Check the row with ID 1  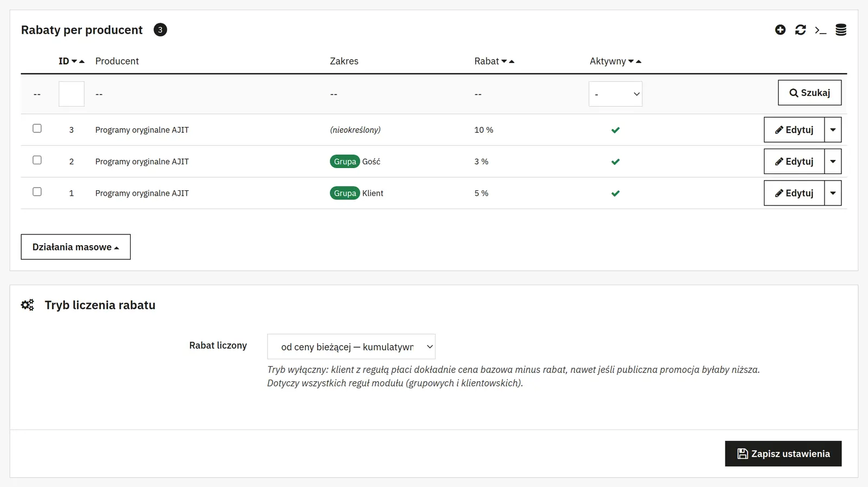coord(37,191)
